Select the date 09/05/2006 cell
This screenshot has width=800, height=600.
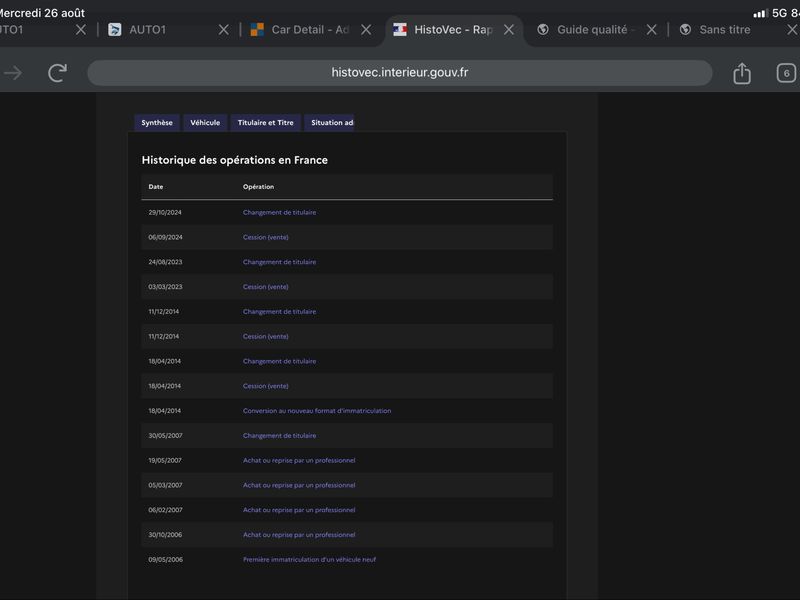click(x=165, y=560)
